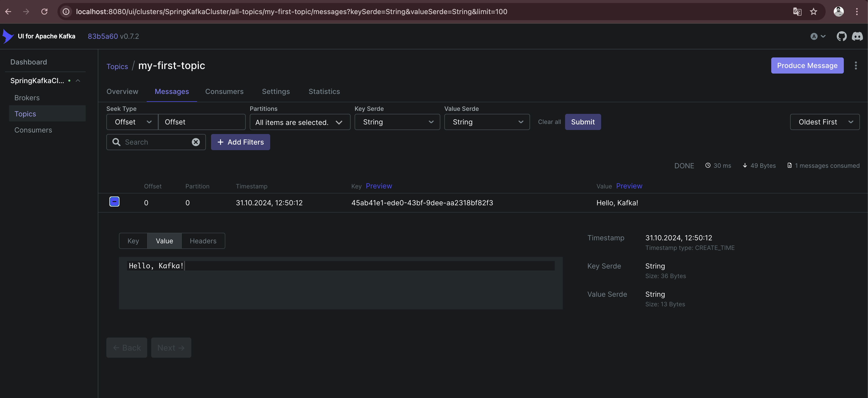Open Topics in the sidebar
The width and height of the screenshot is (868, 398).
pyautogui.click(x=47, y=114)
